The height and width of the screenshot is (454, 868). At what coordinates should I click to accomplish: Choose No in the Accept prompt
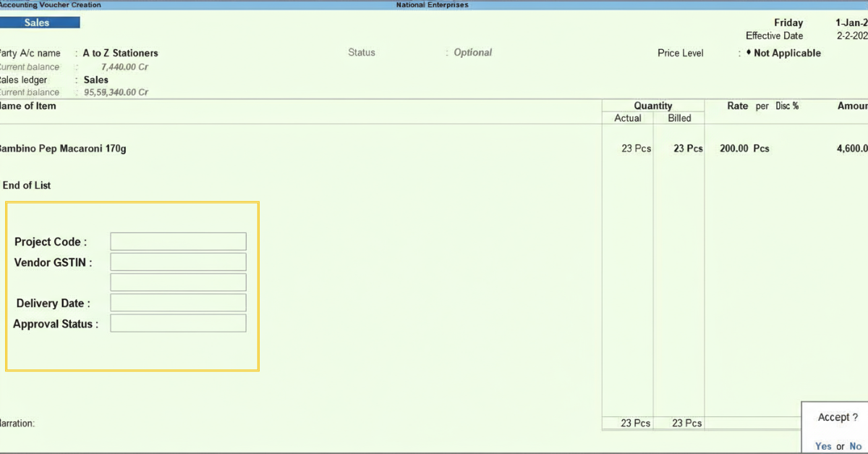pyautogui.click(x=855, y=446)
